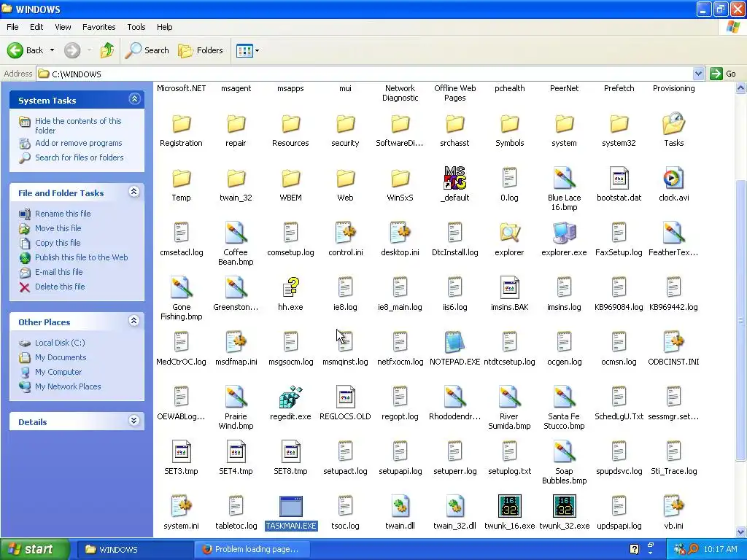This screenshot has height=560, width=747.
Task: Select the clock.avi media file icon
Action: coord(673,178)
